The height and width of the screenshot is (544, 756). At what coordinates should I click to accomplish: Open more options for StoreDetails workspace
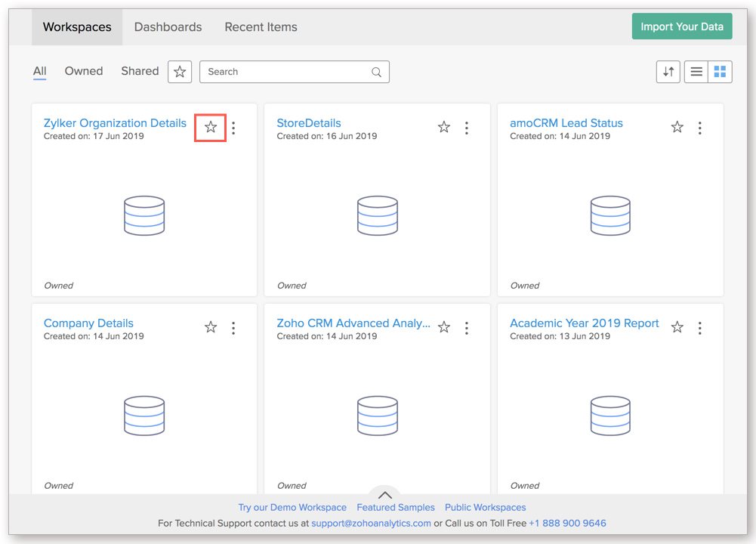[467, 128]
